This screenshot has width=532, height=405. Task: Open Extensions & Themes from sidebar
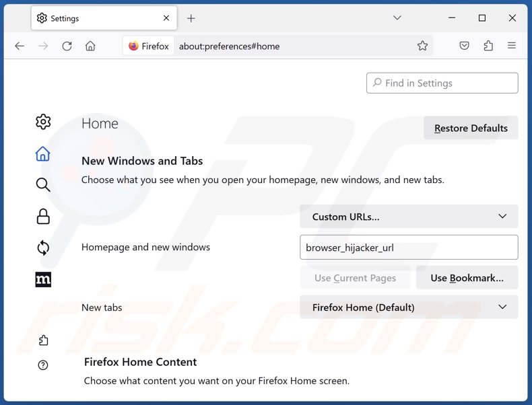(x=43, y=340)
